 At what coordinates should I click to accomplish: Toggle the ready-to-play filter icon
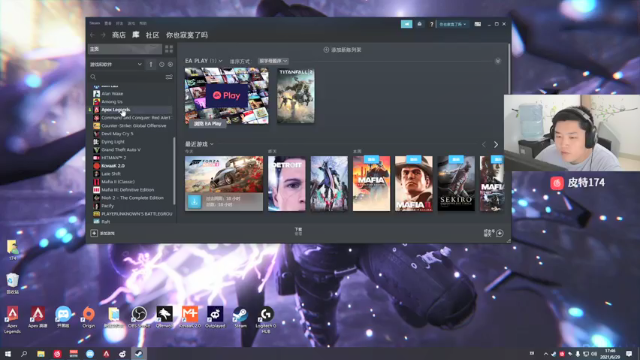(170, 64)
